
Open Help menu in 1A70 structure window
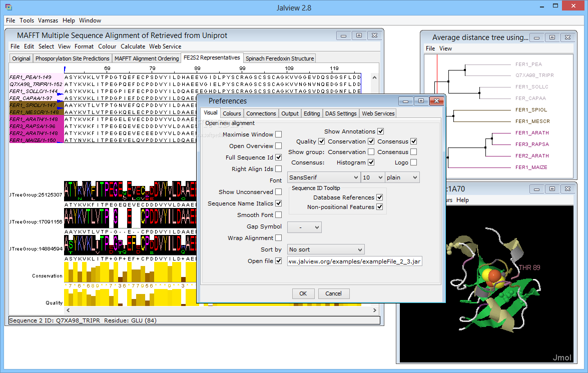(462, 200)
